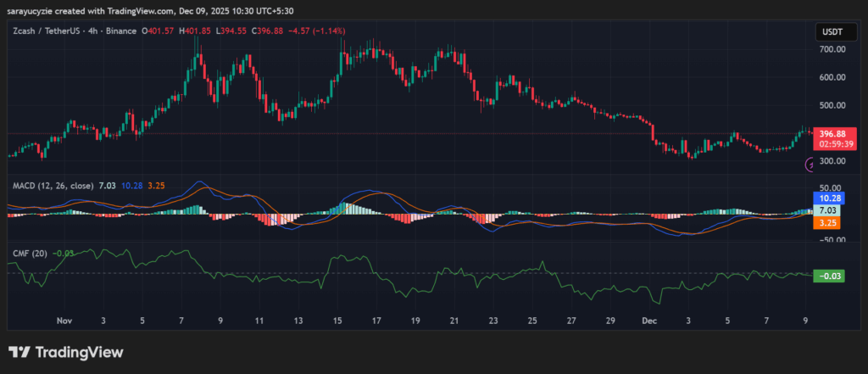Viewport: 868px width, 374px height.
Task: Click the Nov marker on the time axis
Action: coord(64,321)
